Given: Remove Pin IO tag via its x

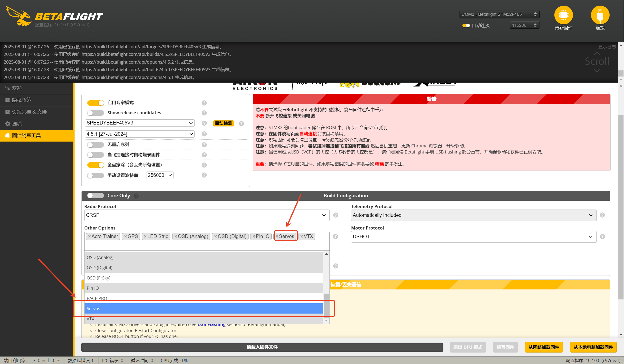Looking at the screenshot, I should point(254,237).
